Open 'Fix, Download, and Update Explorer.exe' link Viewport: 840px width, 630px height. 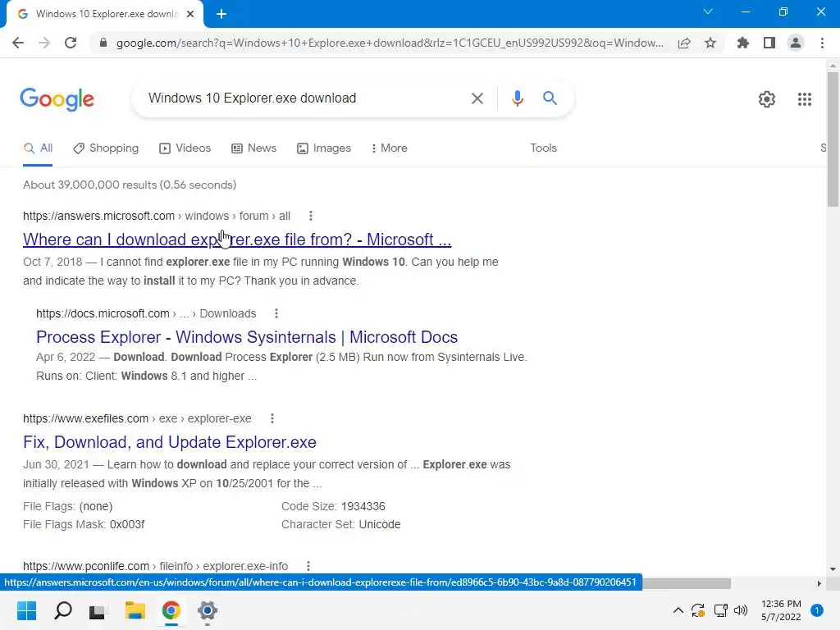tap(170, 442)
